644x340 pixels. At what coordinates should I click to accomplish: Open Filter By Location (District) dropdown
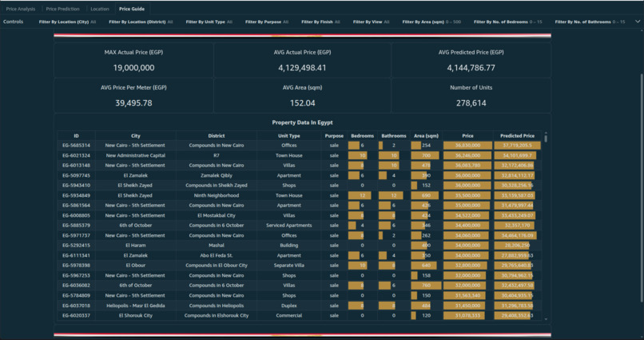pyautogui.click(x=141, y=22)
